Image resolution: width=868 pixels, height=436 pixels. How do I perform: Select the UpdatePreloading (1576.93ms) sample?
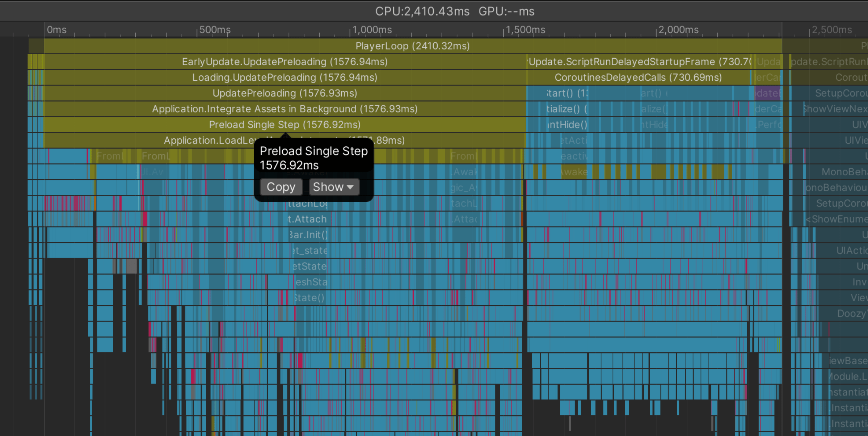click(285, 93)
